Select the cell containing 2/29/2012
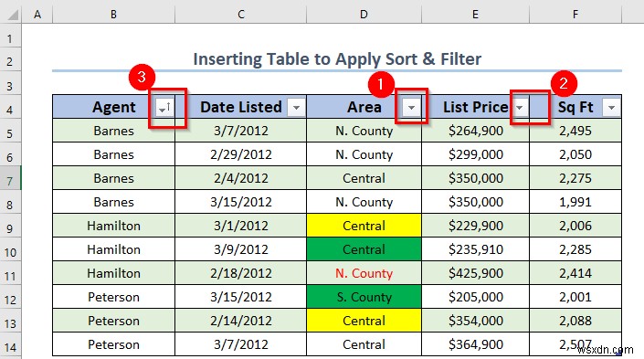644x359 pixels. (x=240, y=154)
